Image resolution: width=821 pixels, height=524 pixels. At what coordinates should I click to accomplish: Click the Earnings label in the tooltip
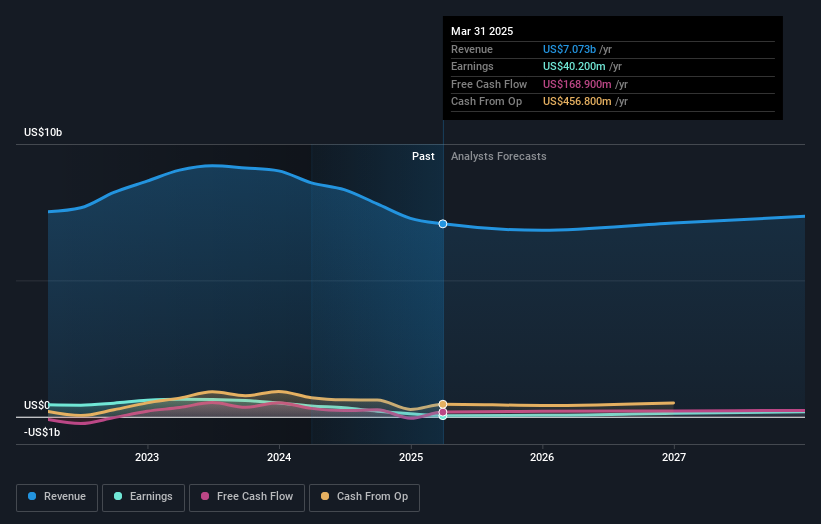point(472,66)
